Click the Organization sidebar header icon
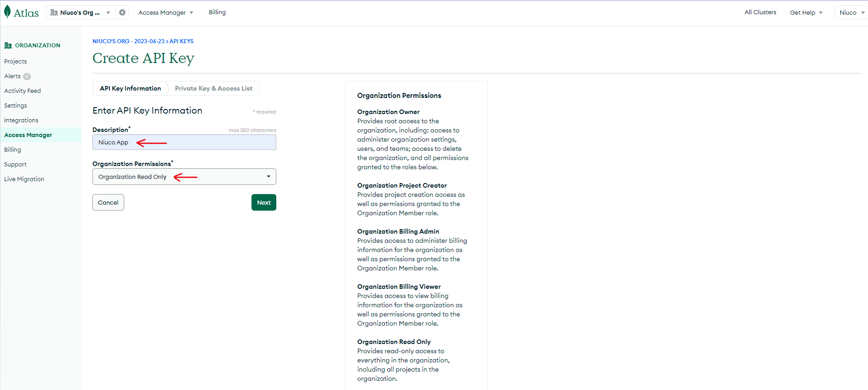Image resolution: width=868 pixels, height=390 pixels. pyautogui.click(x=8, y=46)
